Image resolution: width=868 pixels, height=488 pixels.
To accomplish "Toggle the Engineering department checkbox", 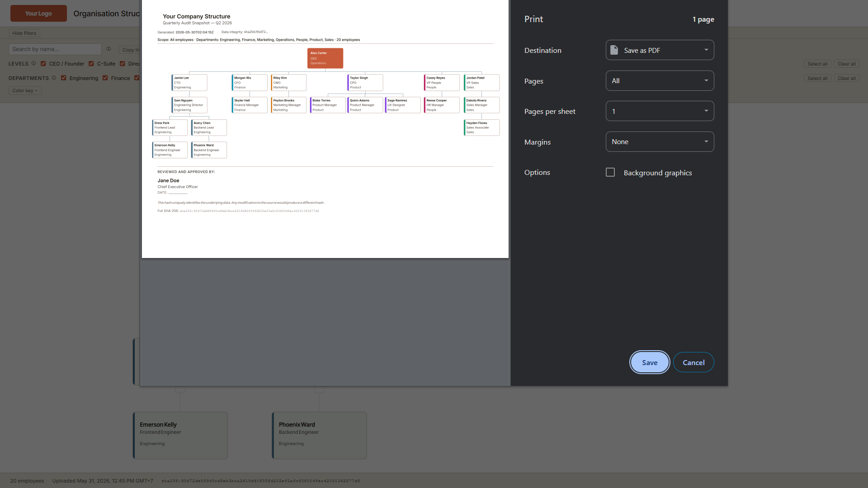I will pos(64,78).
